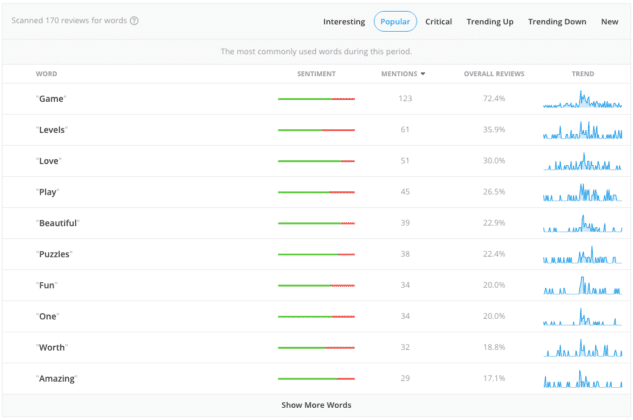
Task: Select the Popular tab
Action: coord(395,22)
